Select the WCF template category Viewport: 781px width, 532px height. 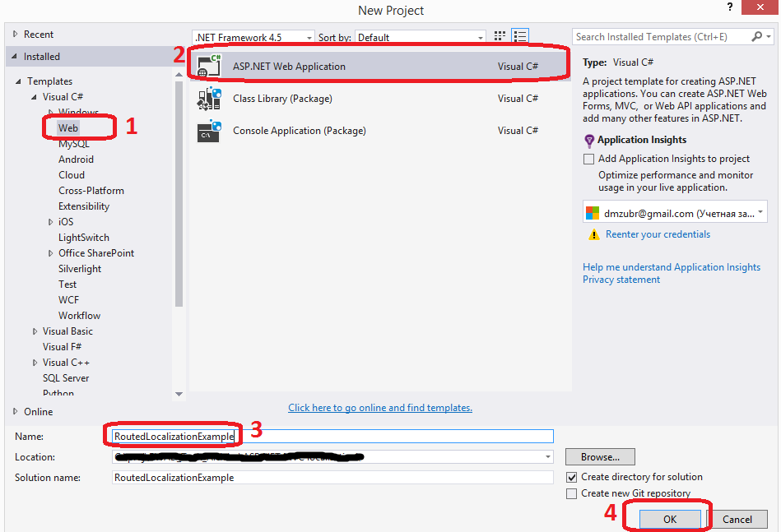tap(68, 300)
